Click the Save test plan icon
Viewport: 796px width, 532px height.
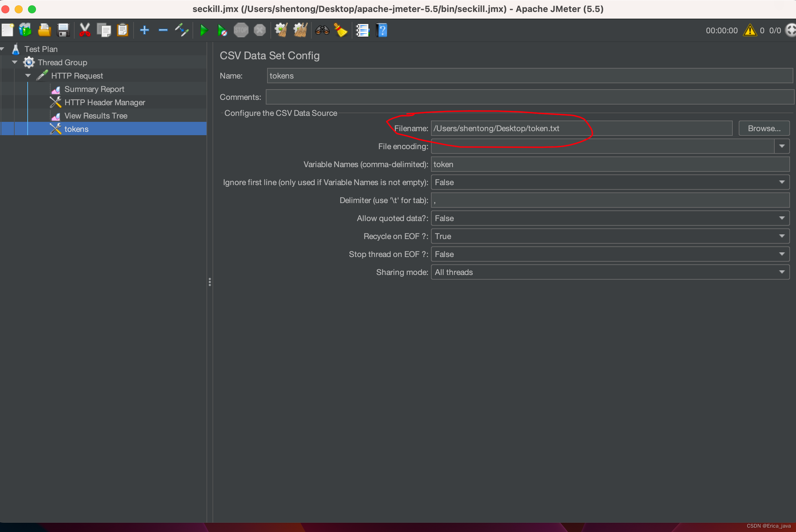(64, 30)
